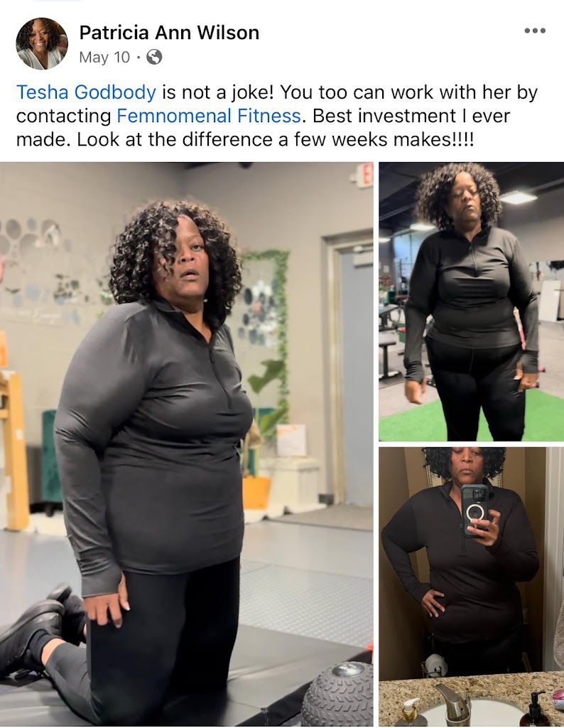This screenshot has width=564, height=728.
Task: Visit the Femnomenal Fitness page link
Action: (209, 116)
